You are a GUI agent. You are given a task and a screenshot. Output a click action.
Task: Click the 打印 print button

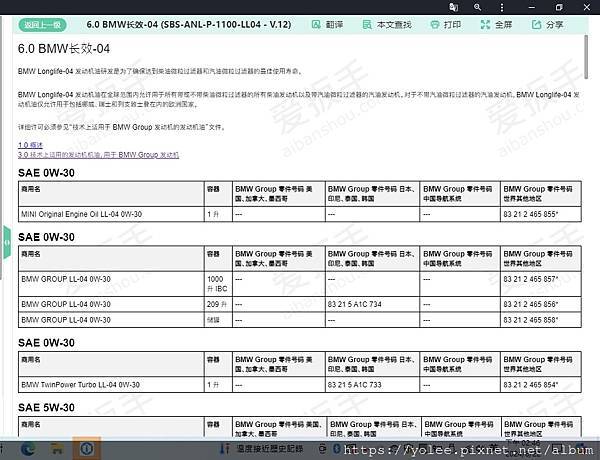coord(445,25)
